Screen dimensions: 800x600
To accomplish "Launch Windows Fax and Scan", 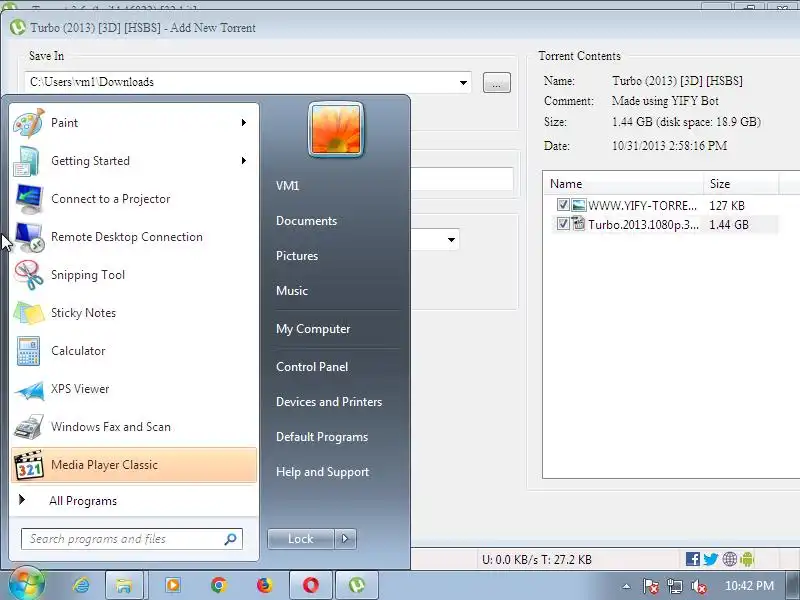I will pyautogui.click(x=134, y=427).
